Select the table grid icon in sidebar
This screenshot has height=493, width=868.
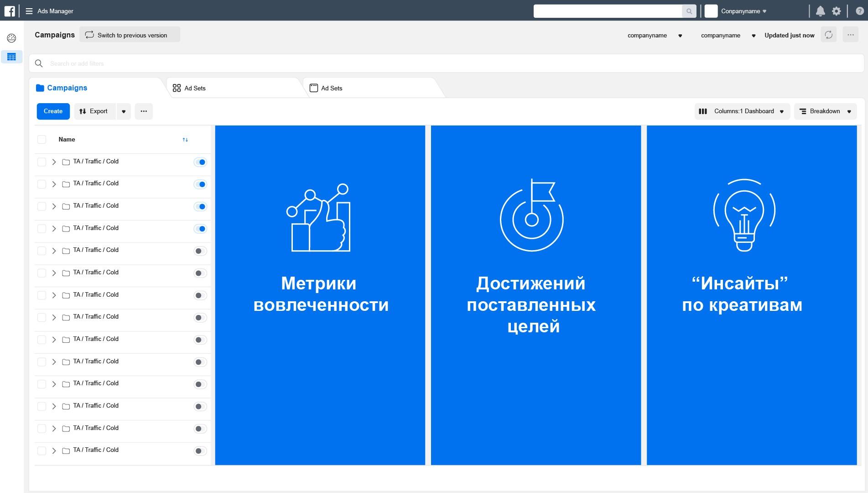click(x=11, y=57)
